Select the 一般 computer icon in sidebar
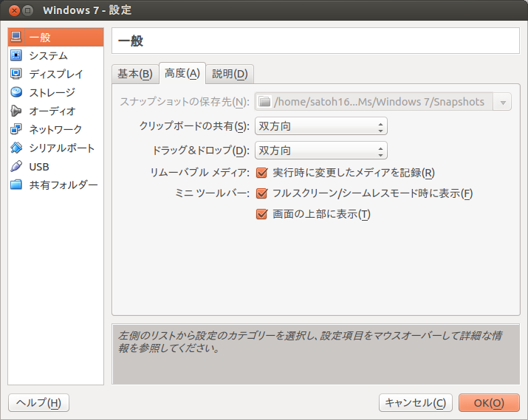This screenshot has height=420, width=528. tap(16, 37)
